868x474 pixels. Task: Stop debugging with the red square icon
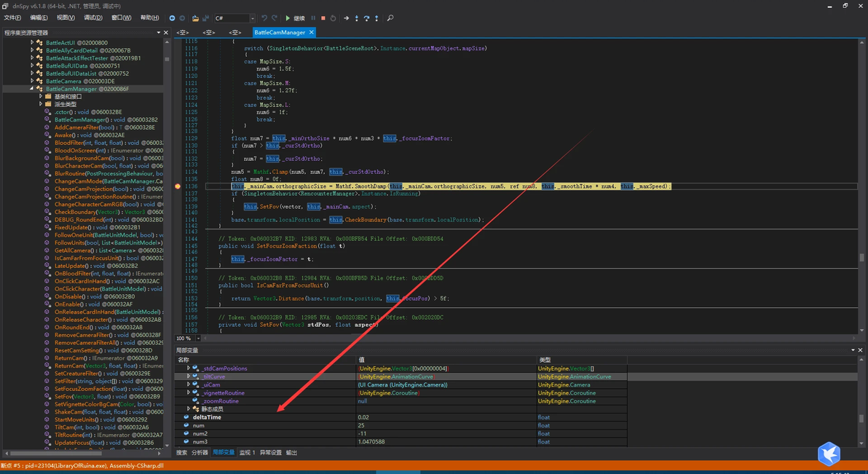tap(323, 18)
